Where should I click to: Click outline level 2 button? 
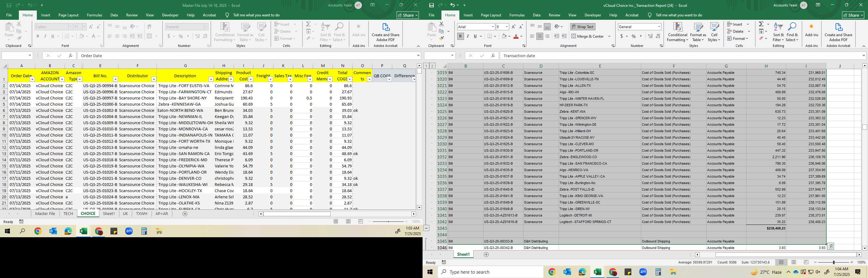pos(432,66)
